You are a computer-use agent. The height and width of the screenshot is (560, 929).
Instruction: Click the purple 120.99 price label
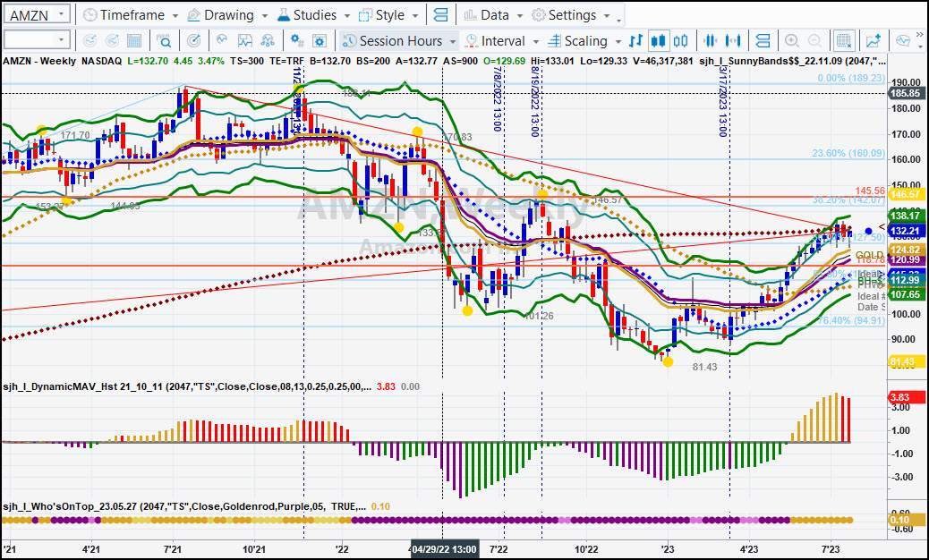click(x=906, y=260)
